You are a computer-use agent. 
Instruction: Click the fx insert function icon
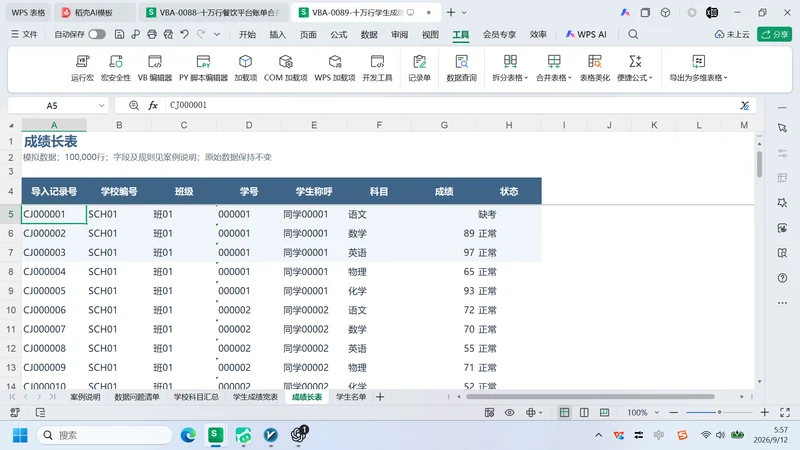point(153,105)
